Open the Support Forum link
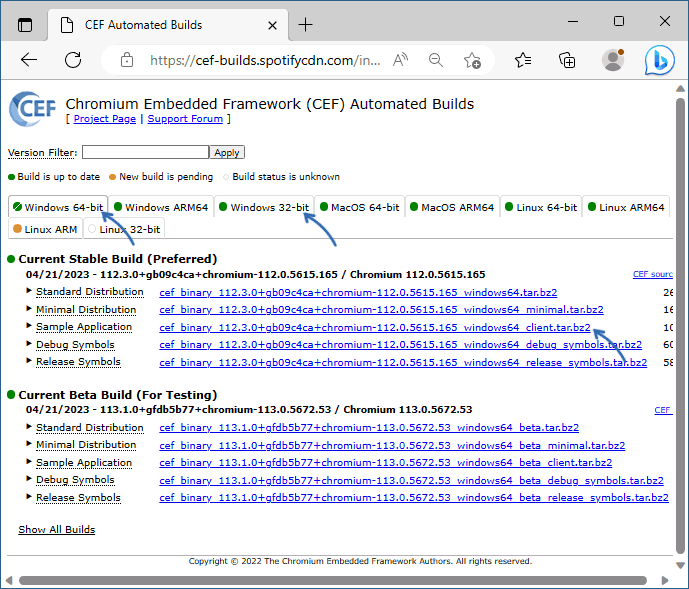Viewport: 689px width, 589px height. tap(185, 119)
